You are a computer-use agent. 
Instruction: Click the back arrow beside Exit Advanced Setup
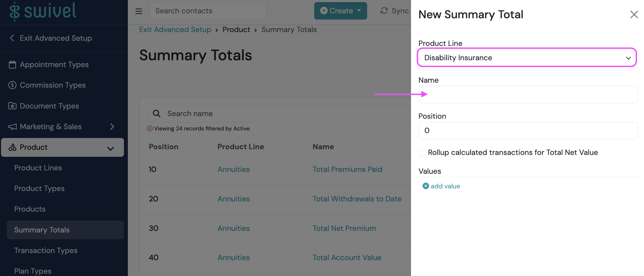12,38
